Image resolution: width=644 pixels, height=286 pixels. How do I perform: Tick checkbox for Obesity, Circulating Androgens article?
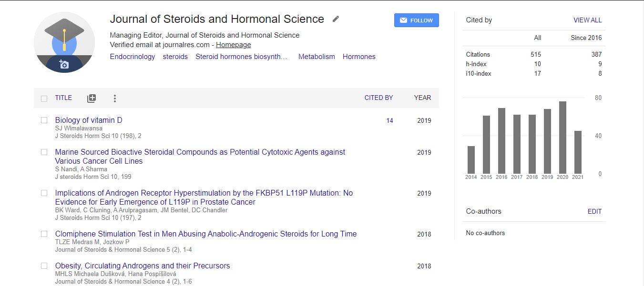(44, 266)
